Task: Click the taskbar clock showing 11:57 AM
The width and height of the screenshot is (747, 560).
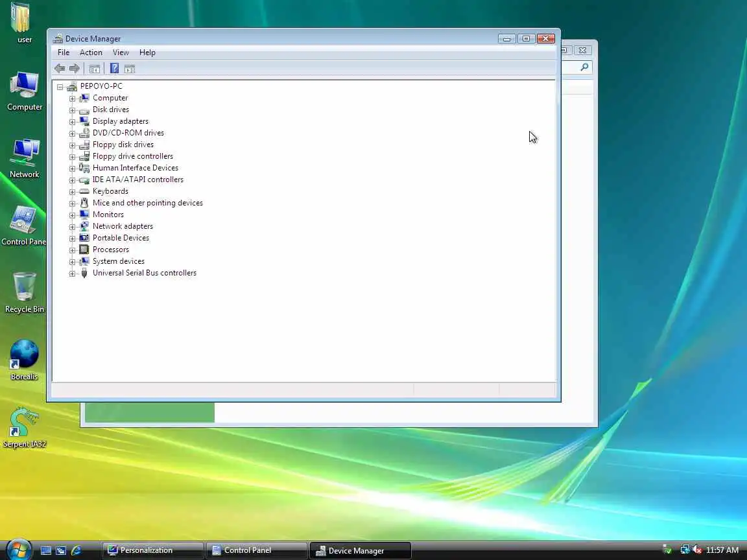Action: tap(722, 550)
